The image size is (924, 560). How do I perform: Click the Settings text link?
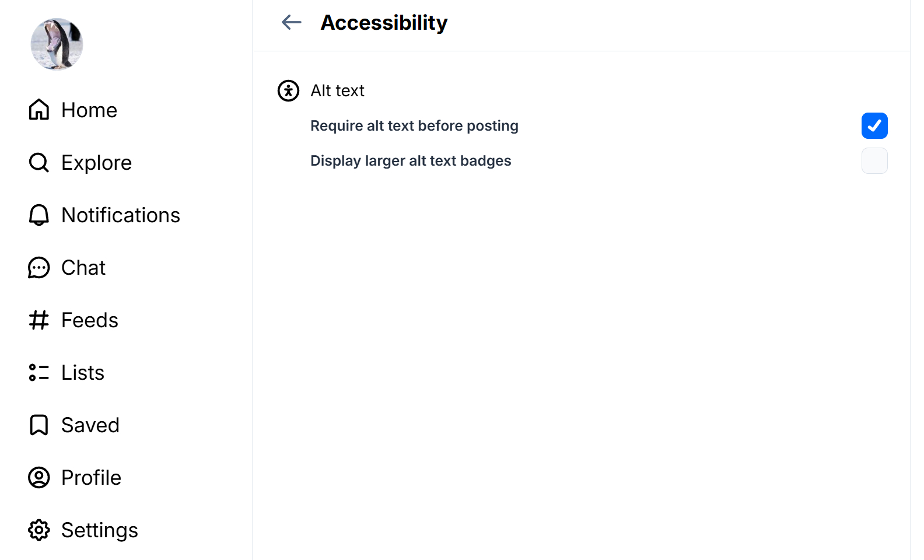tap(100, 530)
